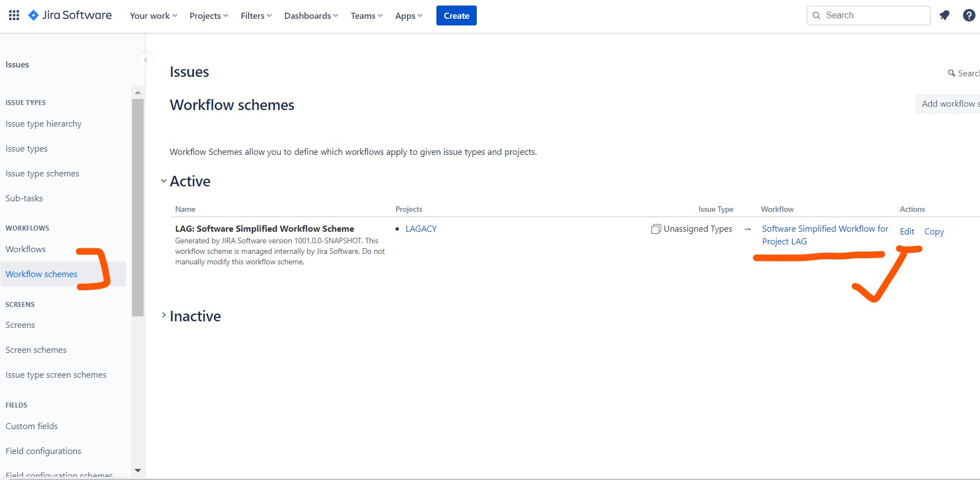The image size is (980, 480).
Task: Select Workflows in the sidebar
Action: click(x=25, y=249)
